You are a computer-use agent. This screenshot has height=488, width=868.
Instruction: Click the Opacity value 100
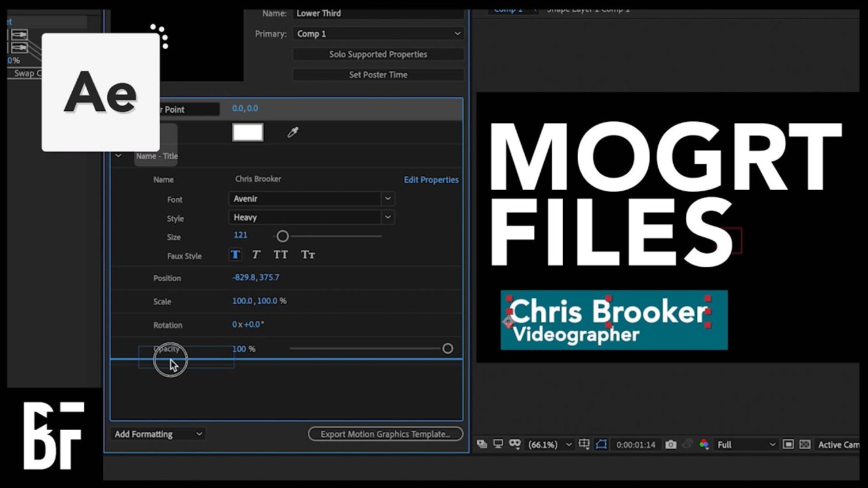pyautogui.click(x=239, y=349)
